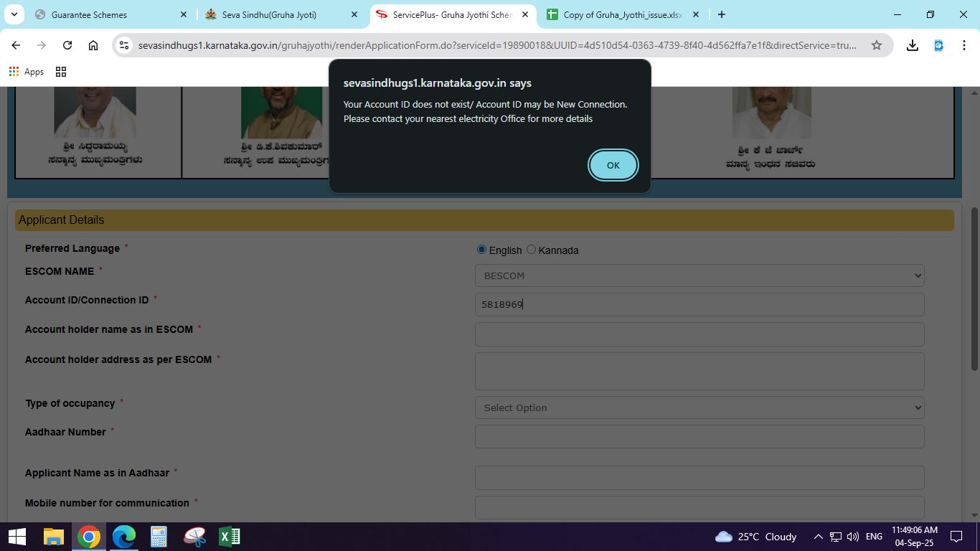Click the Type of occupancy label
The width and height of the screenshot is (980, 551).
(70, 403)
